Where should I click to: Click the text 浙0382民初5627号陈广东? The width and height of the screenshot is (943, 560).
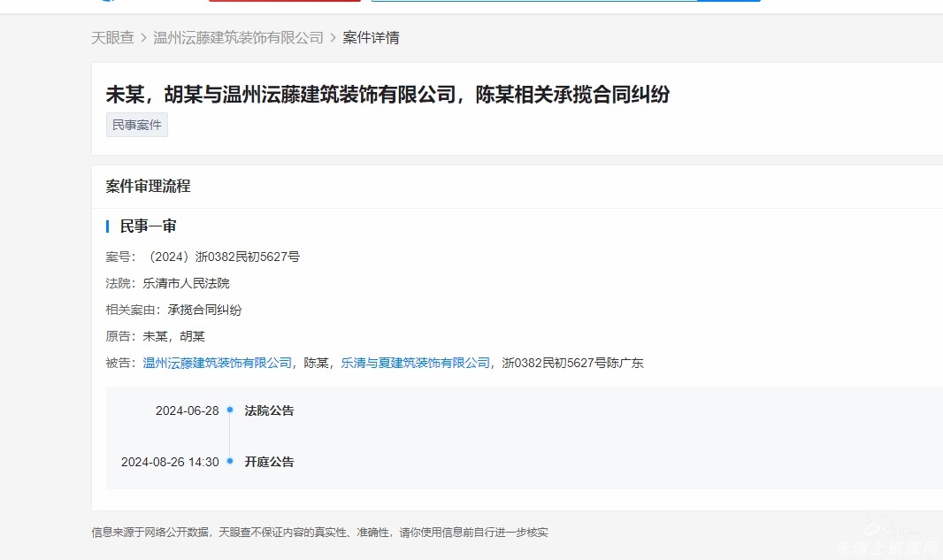pyautogui.click(x=572, y=363)
